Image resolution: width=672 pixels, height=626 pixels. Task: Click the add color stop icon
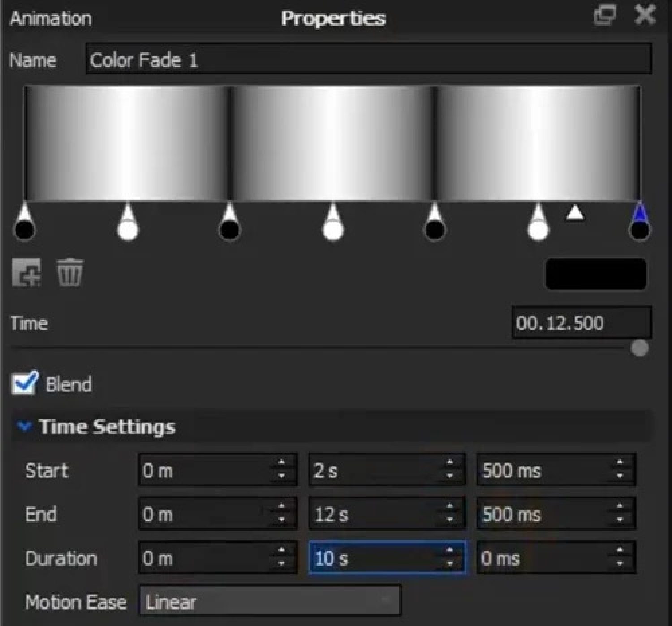click(x=26, y=272)
